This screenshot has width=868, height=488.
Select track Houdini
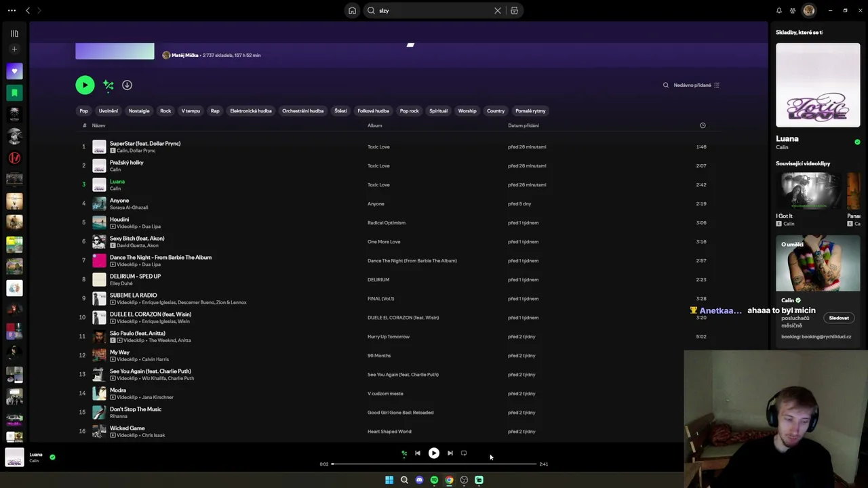coord(119,220)
